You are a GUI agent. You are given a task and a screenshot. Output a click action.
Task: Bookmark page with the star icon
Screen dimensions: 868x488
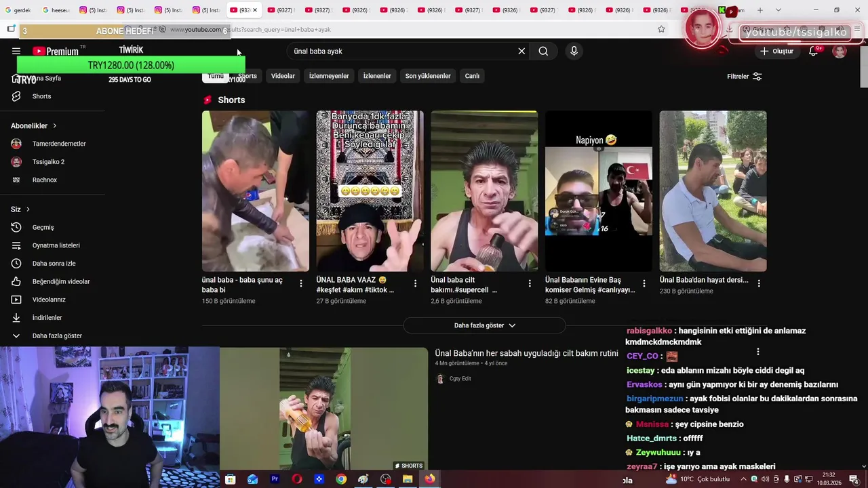click(x=661, y=29)
